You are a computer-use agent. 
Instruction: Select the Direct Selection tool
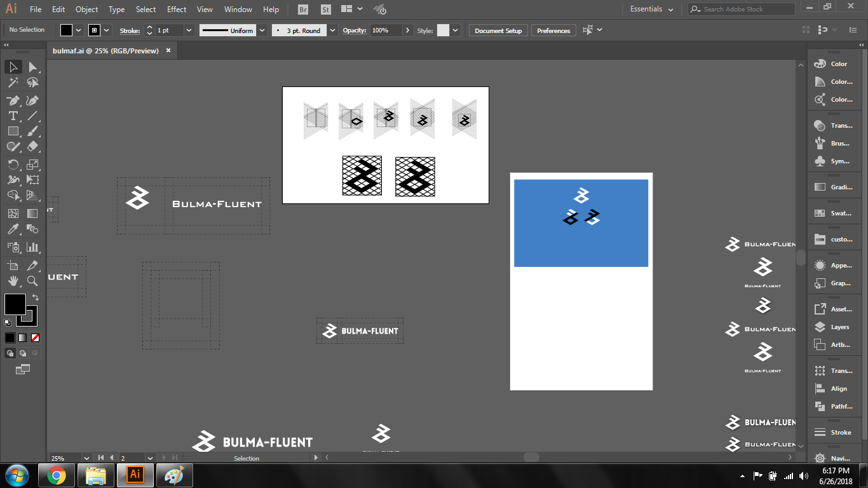tap(32, 67)
